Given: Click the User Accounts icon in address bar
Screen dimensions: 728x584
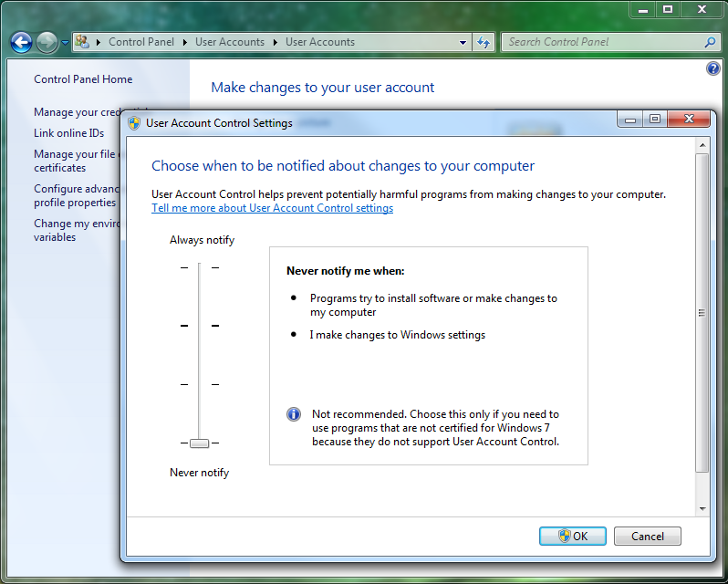Looking at the screenshot, I should (82, 42).
